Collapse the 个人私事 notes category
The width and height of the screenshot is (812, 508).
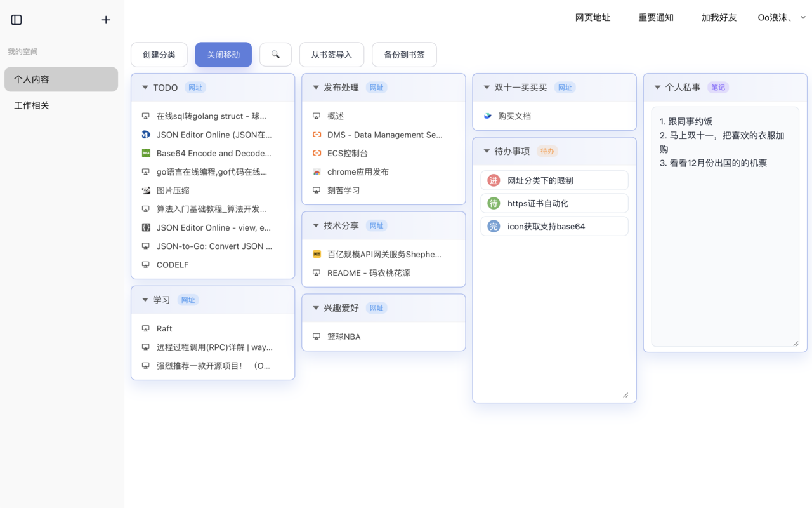(x=657, y=88)
